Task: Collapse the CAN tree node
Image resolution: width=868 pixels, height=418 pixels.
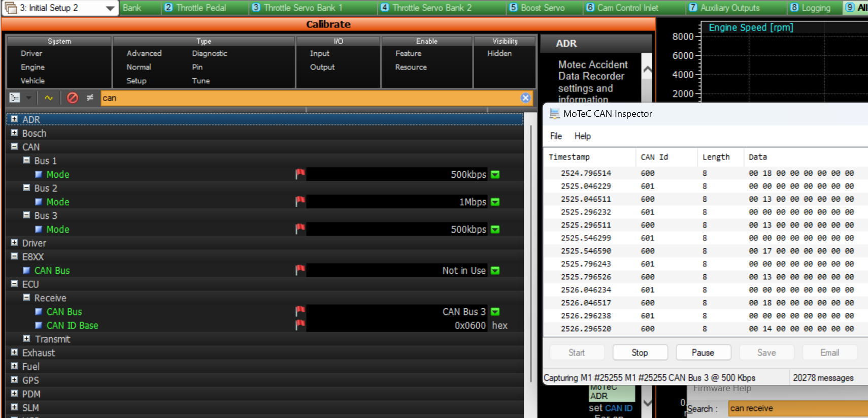Action: click(x=14, y=146)
